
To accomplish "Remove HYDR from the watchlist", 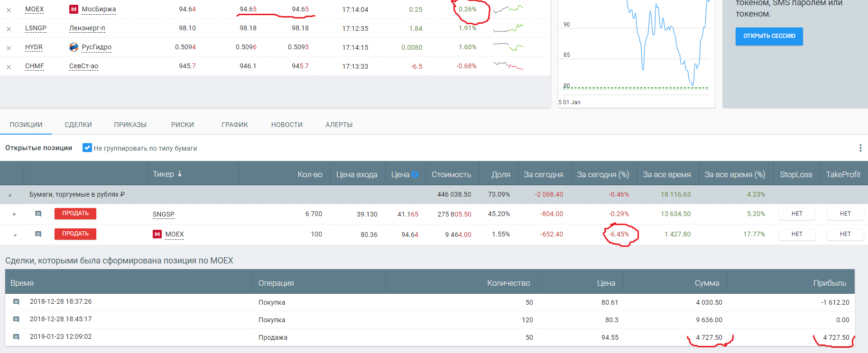I will (9, 48).
